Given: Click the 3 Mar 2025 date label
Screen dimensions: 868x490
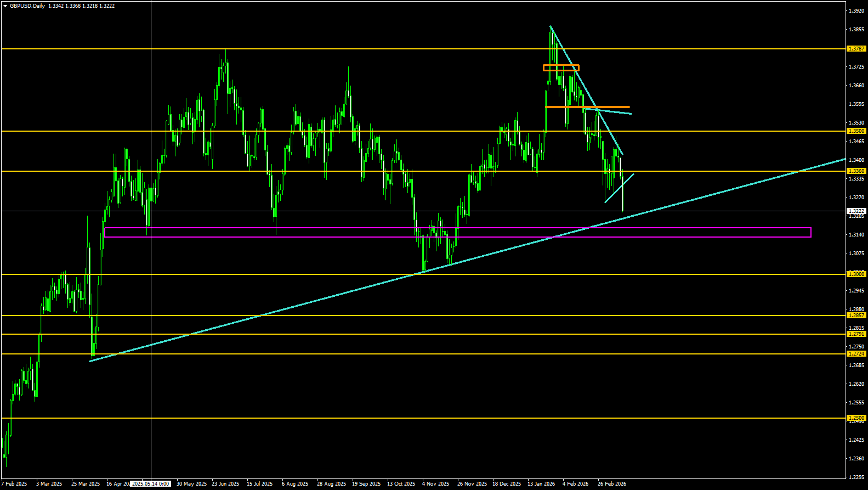Looking at the screenshot, I should 49,484.
